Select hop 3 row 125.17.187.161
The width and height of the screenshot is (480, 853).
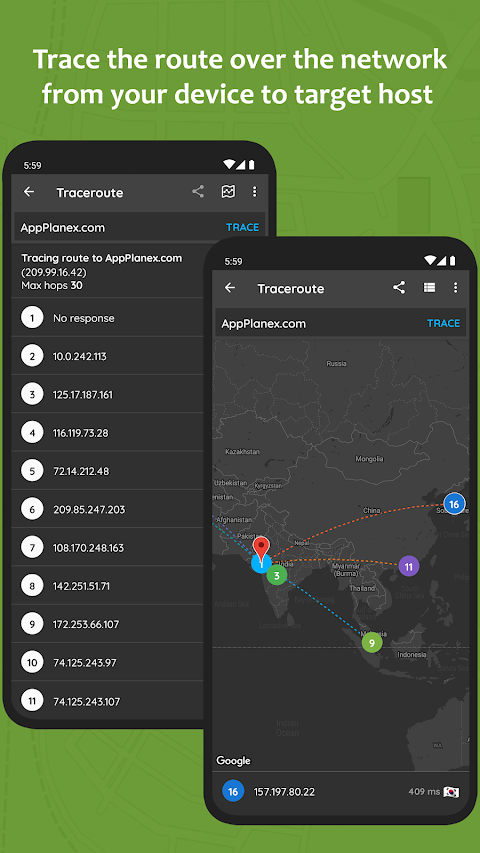coord(108,394)
